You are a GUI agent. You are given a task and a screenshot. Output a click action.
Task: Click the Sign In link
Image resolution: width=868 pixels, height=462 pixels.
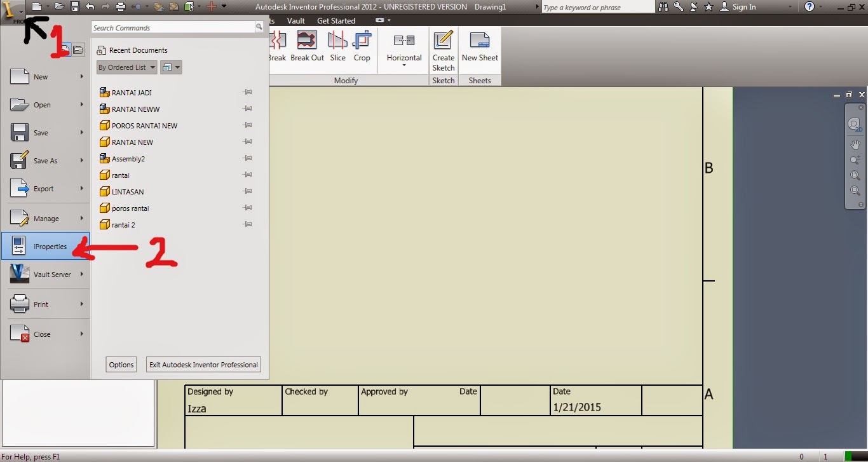(744, 7)
